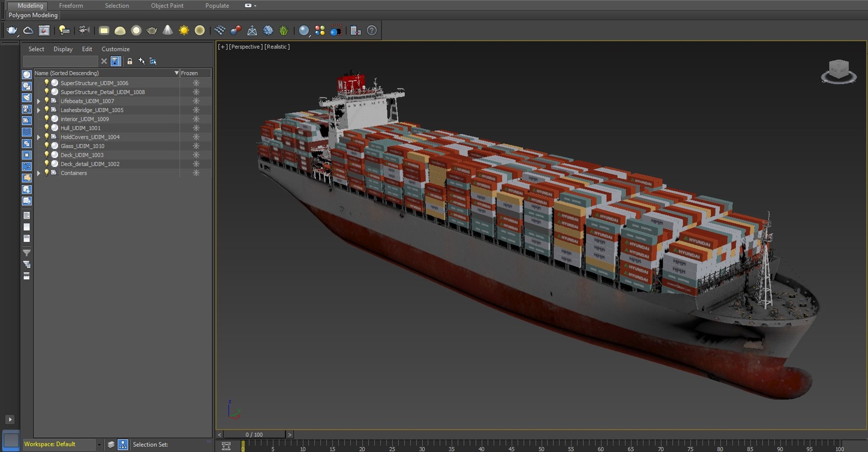868x452 pixels.
Task: Click the yellow sphere icon
Action: point(199,30)
